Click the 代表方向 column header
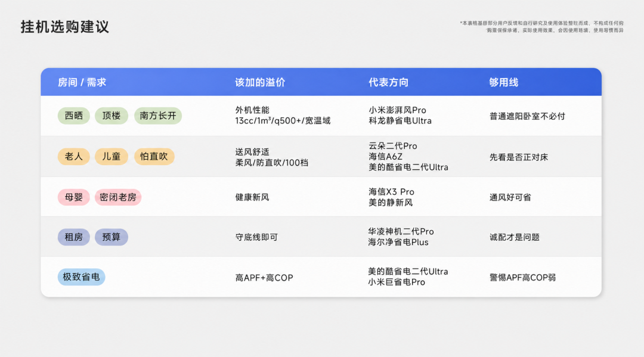 (388, 82)
